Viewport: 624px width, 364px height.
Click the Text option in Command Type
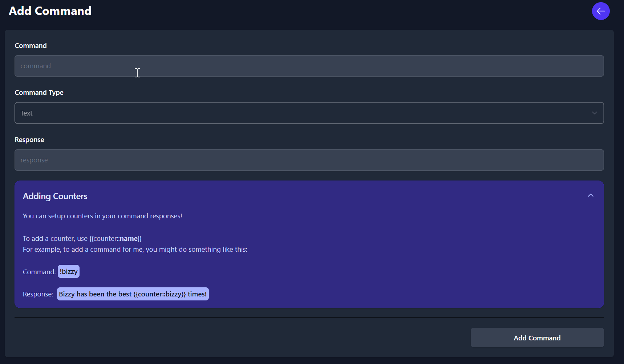[26, 113]
